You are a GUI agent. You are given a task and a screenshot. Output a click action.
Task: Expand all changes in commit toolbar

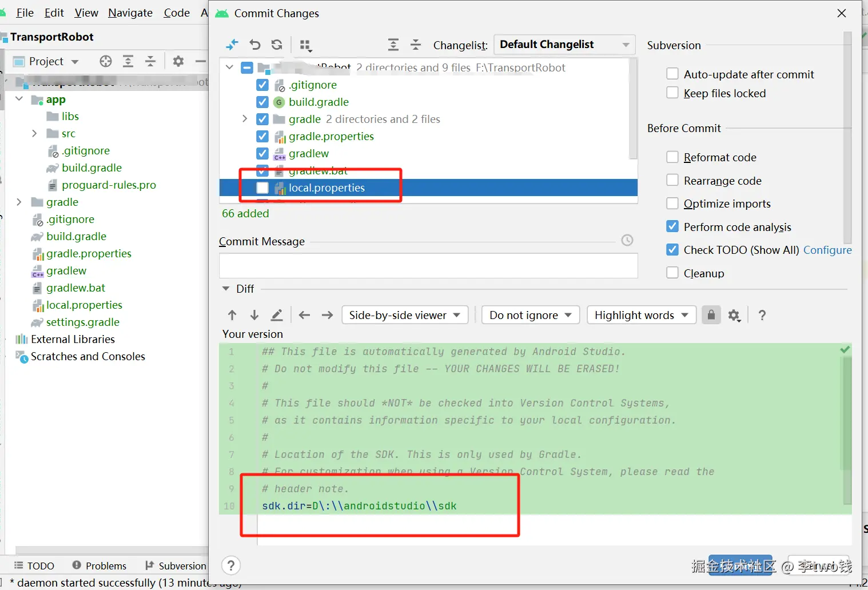point(393,45)
